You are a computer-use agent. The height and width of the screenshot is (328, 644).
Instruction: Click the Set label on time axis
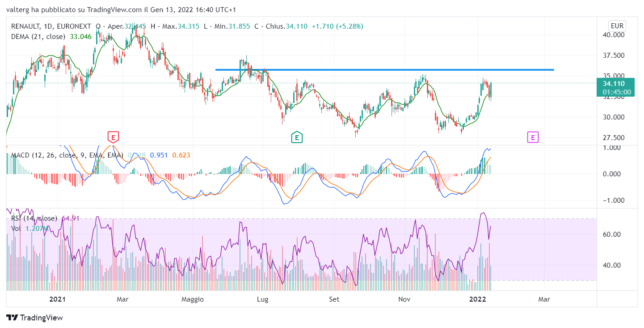point(334,299)
